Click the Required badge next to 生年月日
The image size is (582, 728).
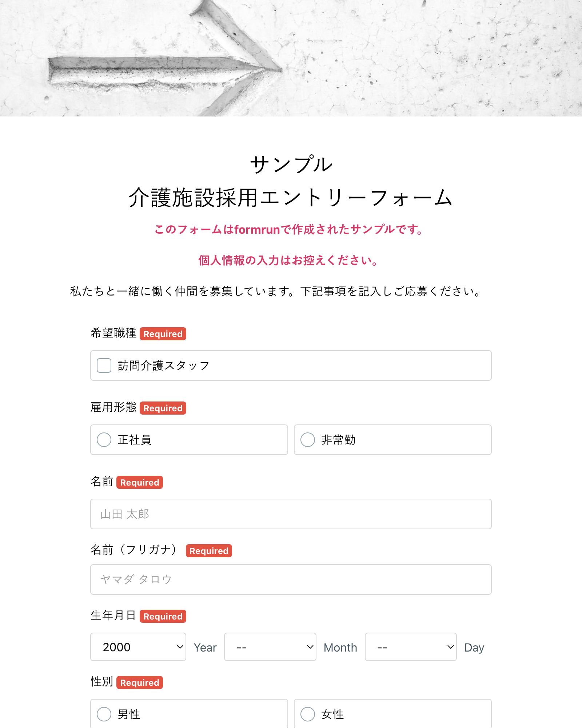click(163, 616)
